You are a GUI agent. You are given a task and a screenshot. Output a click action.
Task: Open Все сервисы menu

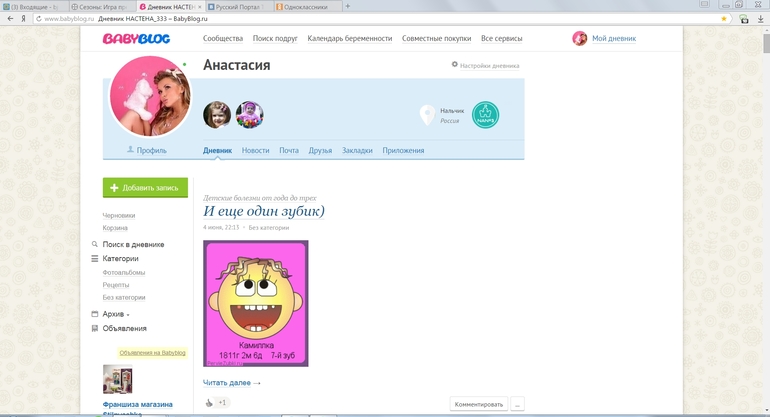tap(501, 38)
